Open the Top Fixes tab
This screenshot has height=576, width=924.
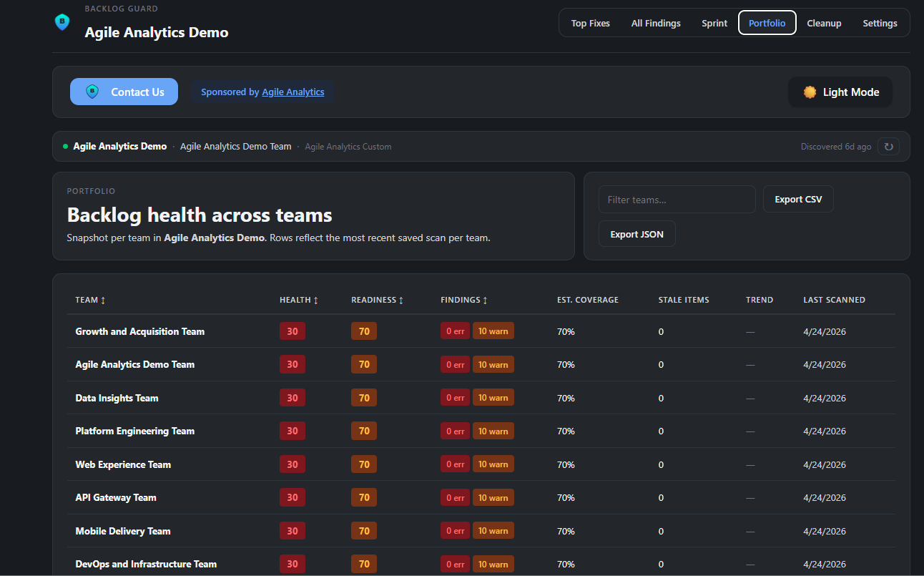pyautogui.click(x=591, y=23)
